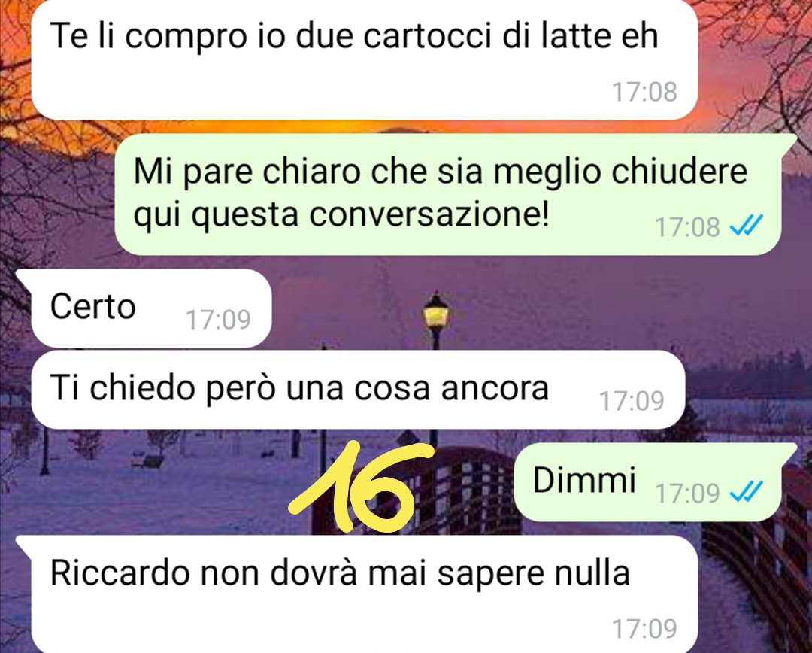
Task: Tap the glowing street lamp in the wallpaper
Action: (436, 312)
